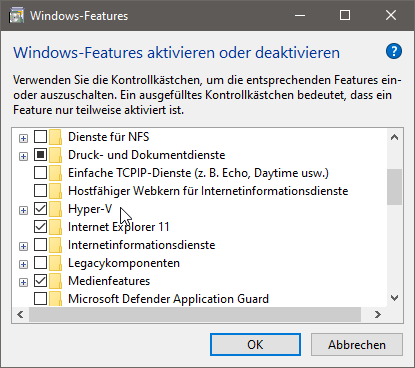The image size is (415, 368).
Task: Toggle the Druck- und Dokumentdienste checkbox
Action: pos(40,155)
